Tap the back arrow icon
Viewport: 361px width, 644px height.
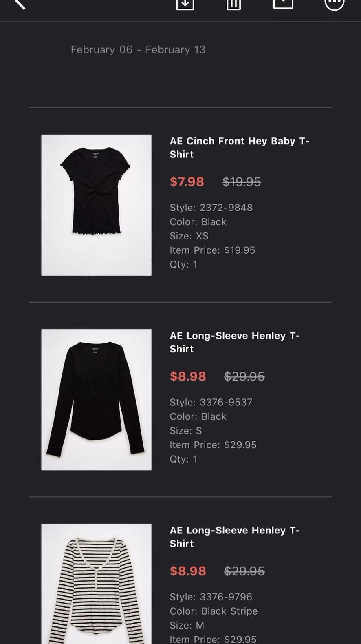click(20, 4)
